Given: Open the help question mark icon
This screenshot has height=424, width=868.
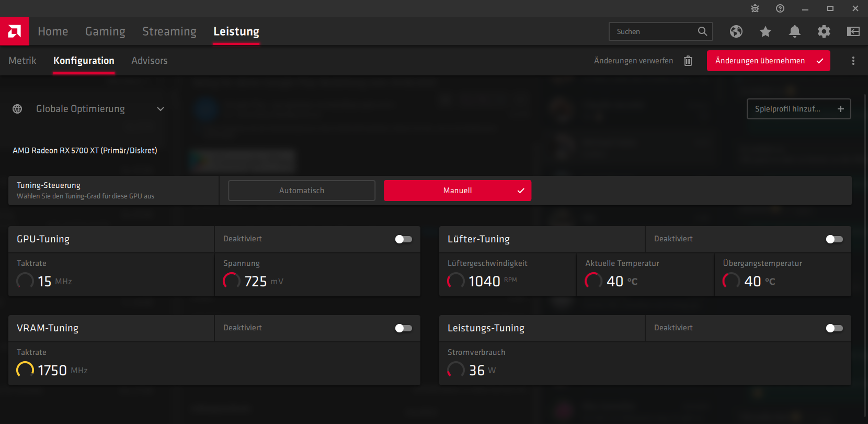Looking at the screenshot, I should pos(780,8).
